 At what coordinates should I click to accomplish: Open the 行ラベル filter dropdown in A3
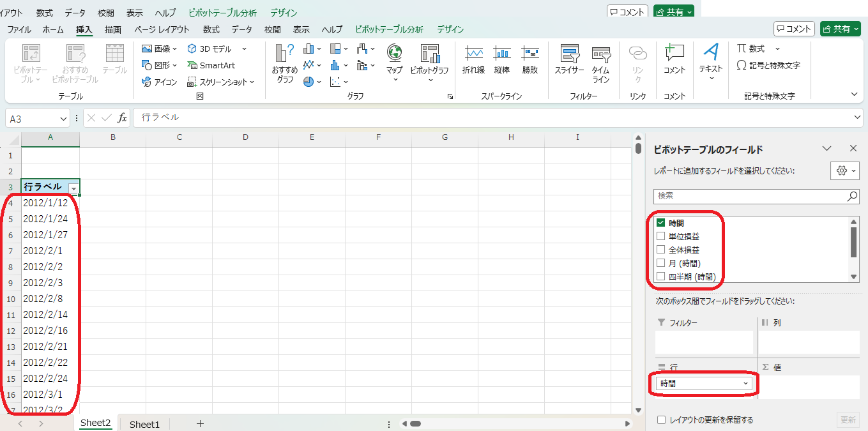(x=74, y=188)
